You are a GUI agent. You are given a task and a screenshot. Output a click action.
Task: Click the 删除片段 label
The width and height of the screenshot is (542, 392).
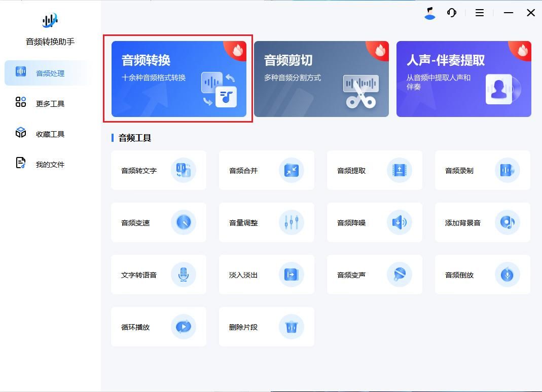pos(243,327)
